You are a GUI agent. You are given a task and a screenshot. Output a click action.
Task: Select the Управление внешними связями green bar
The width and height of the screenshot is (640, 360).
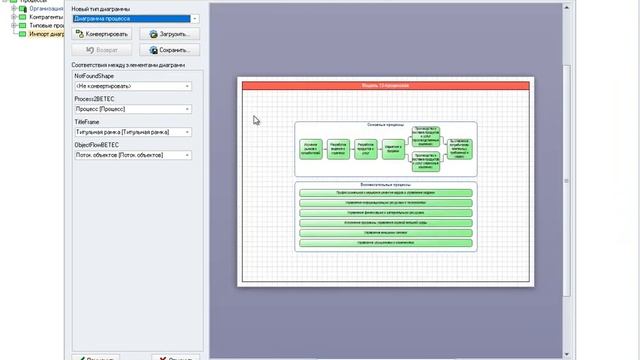[x=386, y=233]
